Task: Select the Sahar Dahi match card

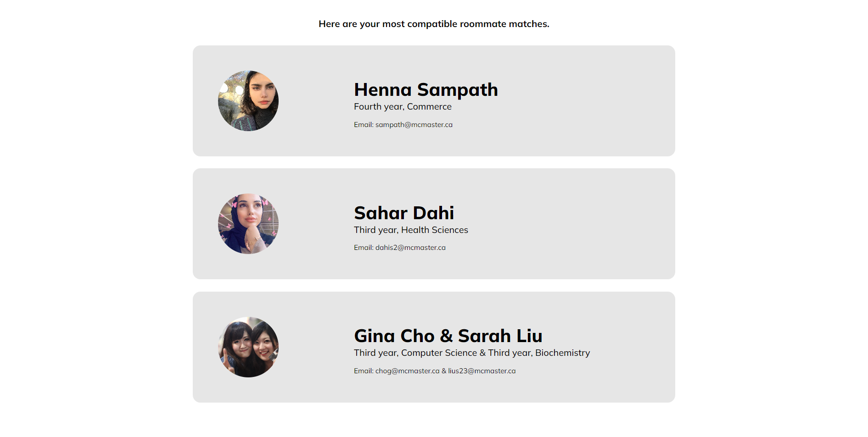Action: [x=574, y=224]
